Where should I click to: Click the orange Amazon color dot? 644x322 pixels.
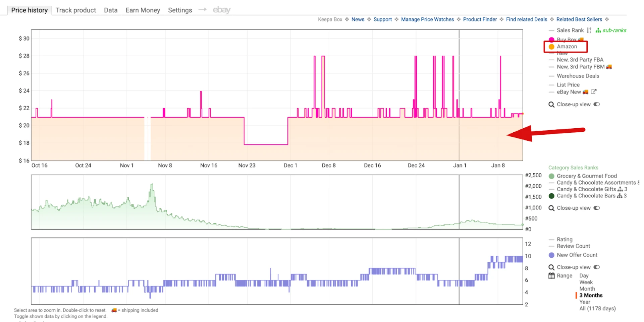pyautogui.click(x=551, y=47)
